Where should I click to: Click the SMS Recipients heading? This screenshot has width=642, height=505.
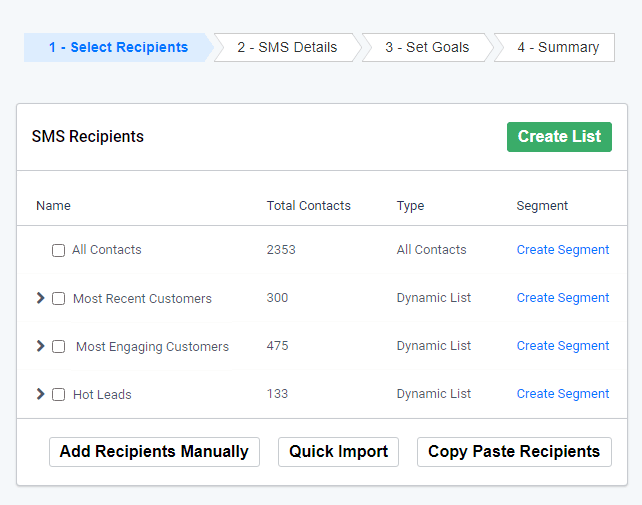click(88, 137)
